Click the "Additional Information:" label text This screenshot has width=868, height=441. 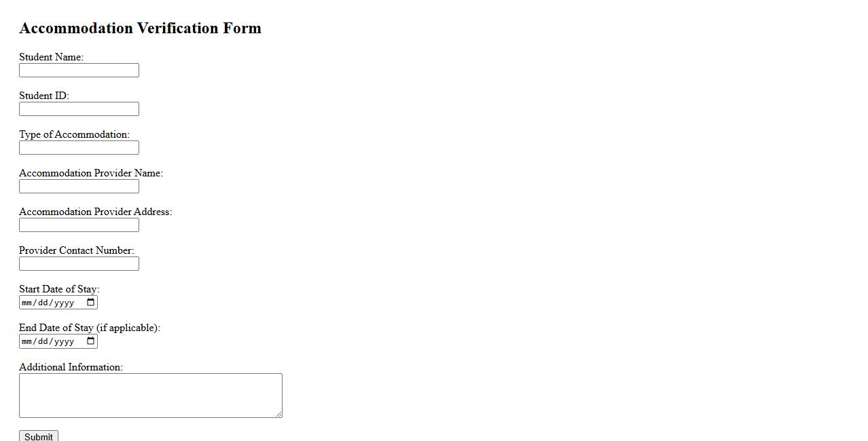[71, 367]
